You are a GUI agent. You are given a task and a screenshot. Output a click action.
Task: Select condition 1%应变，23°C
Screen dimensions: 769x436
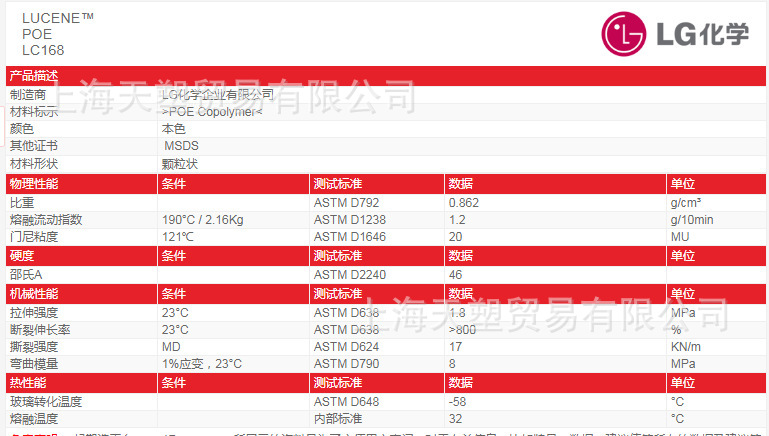point(202,364)
